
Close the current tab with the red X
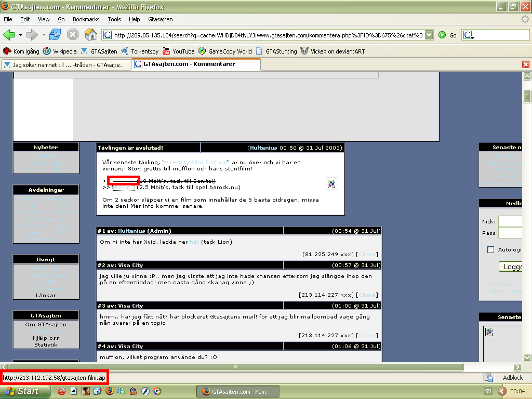[526, 64]
